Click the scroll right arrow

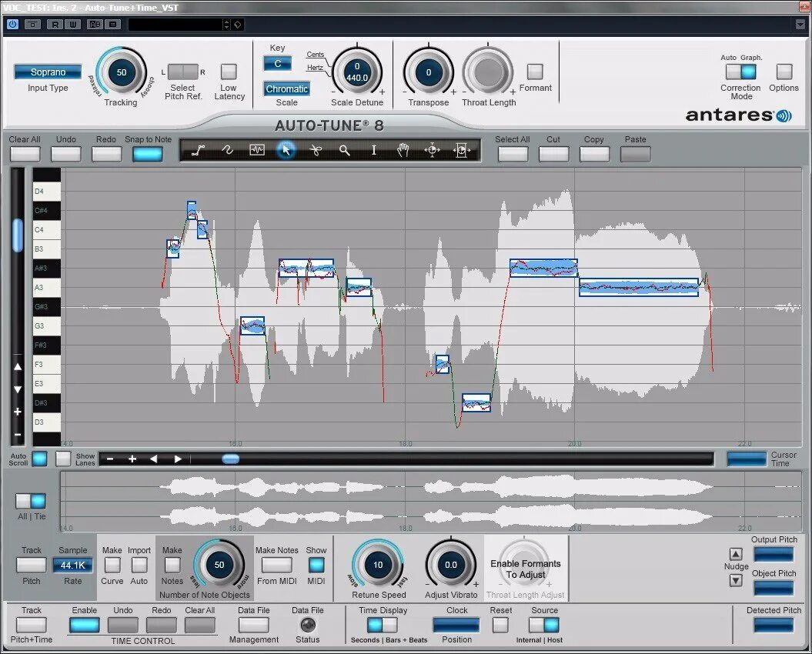(178, 459)
